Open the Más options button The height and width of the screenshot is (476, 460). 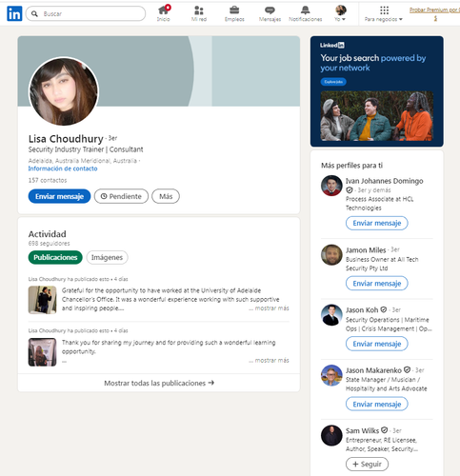166,196
